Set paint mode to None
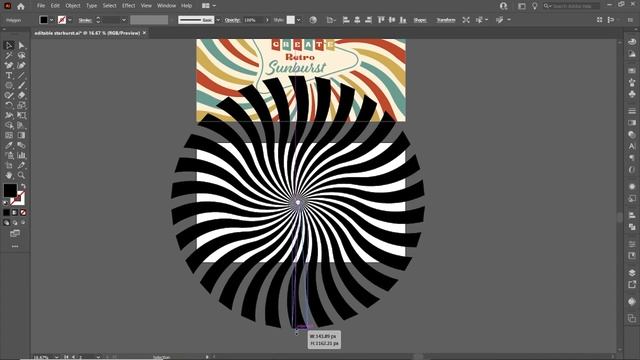The height and width of the screenshot is (360, 640). [x=23, y=213]
